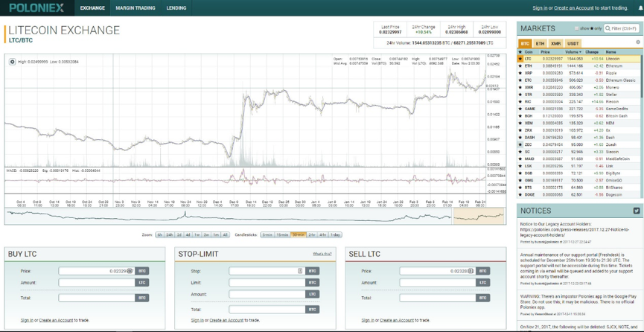Set chart zoom to 1w

click(197, 235)
